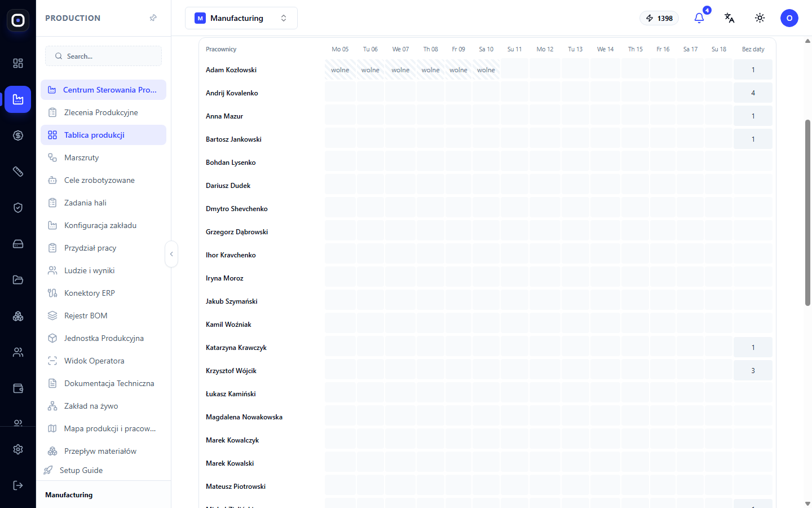This screenshot has height=508, width=812.
Task: Click the 1398 credits badge
Action: coord(659,18)
